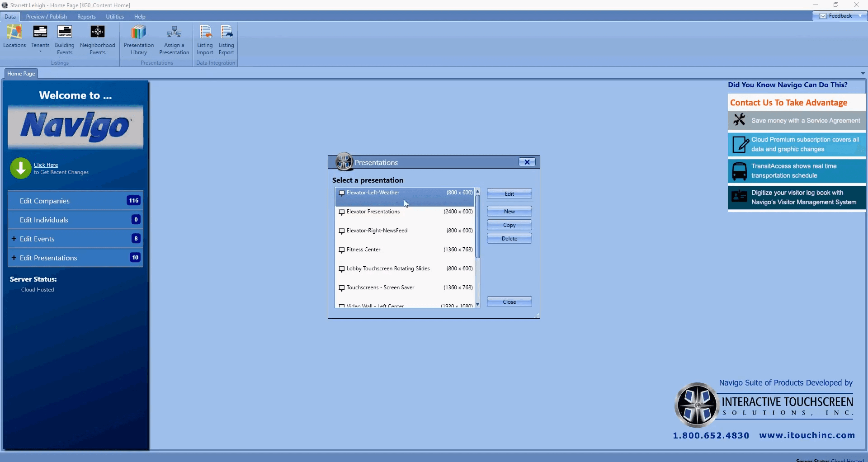
Task: Click the green download arrow icon
Action: coord(20,168)
